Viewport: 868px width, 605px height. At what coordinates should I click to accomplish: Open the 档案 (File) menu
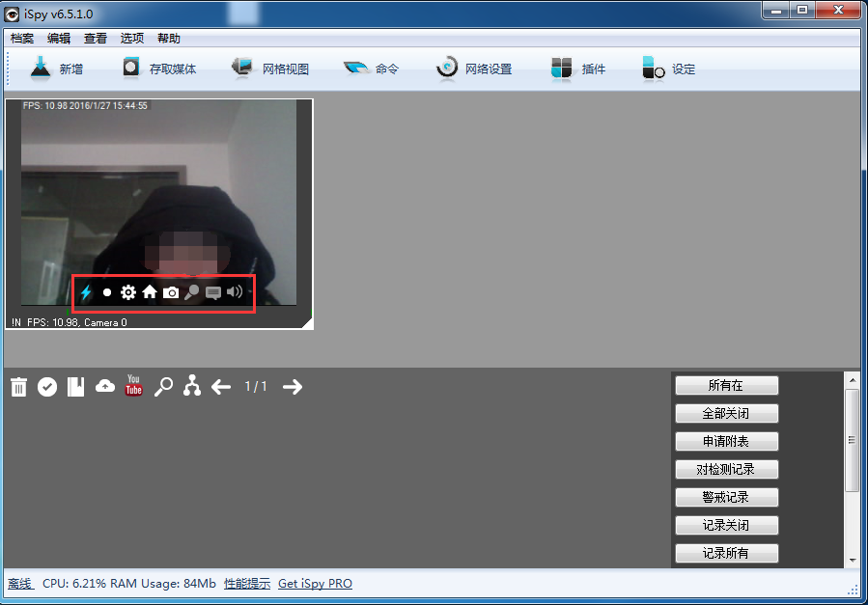coord(22,39)
